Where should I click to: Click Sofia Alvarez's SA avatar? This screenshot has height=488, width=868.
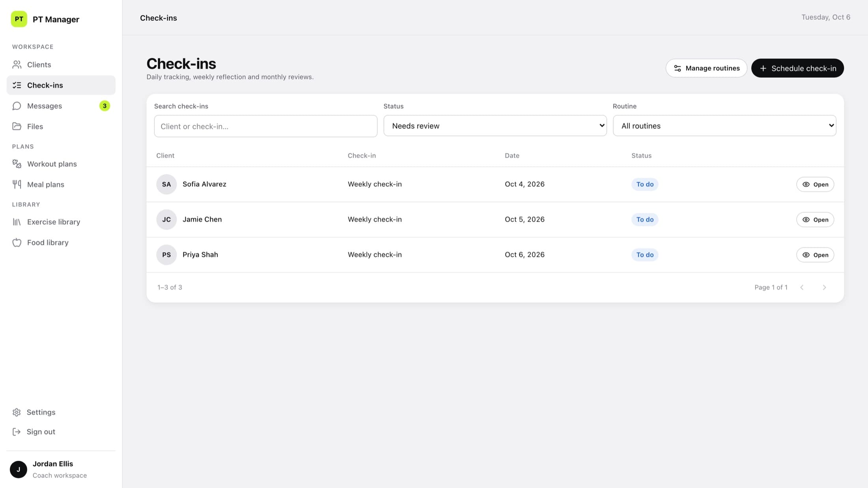click(166, 184)
